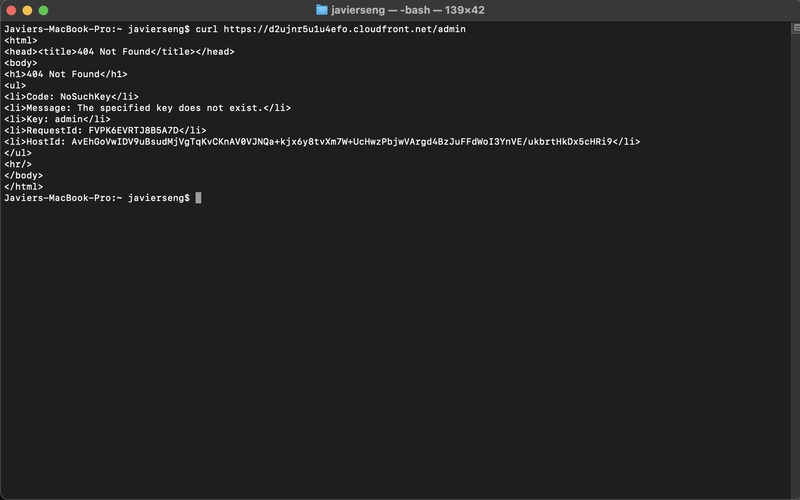Click the window title 'javierseng — -bash'
Viewport: 800px width, 500px height.
point(380,10)
